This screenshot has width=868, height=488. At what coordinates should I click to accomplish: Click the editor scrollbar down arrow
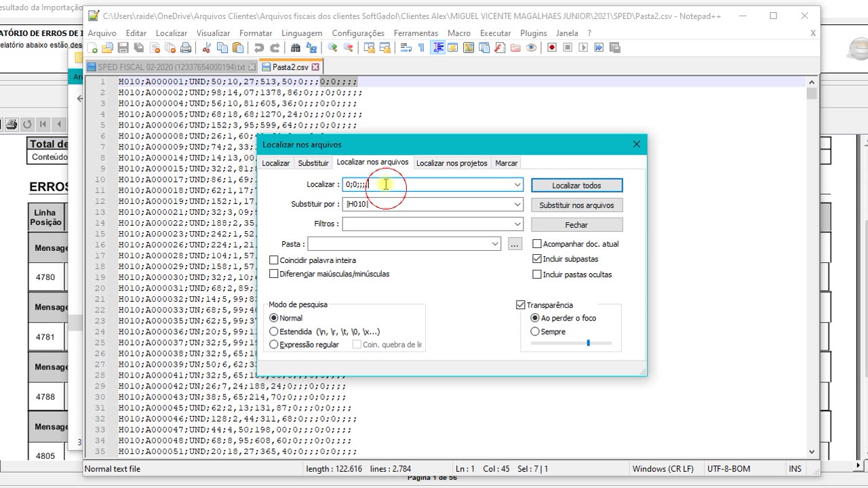(812, 451)
